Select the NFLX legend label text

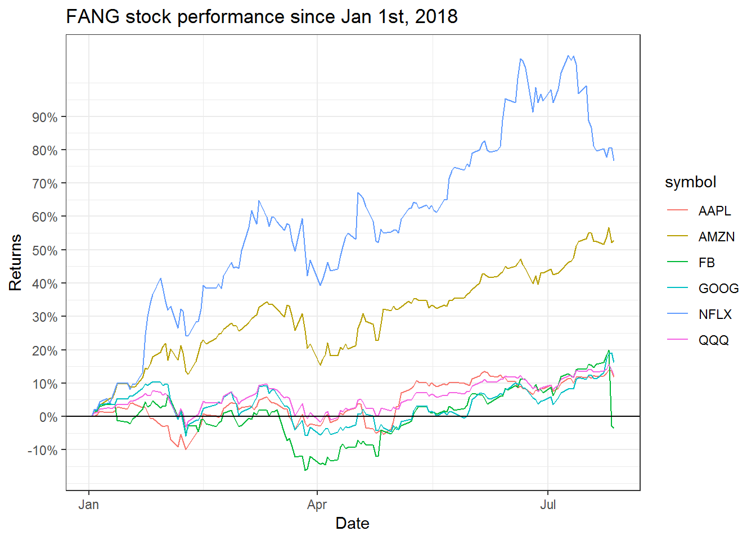click(715, 314)
